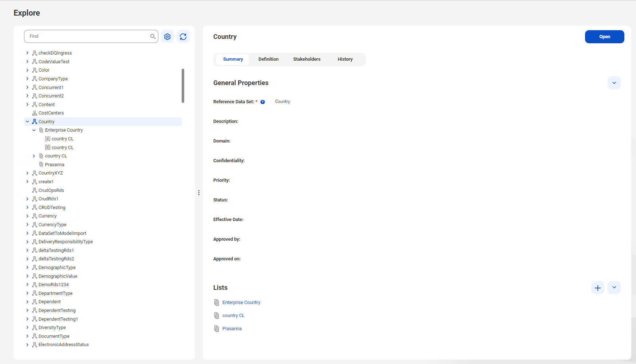Image resolution: width=636 pixels, height=364 pixels.
Task: Click the icon of Currency tree node
Action: tap(35, 216)
